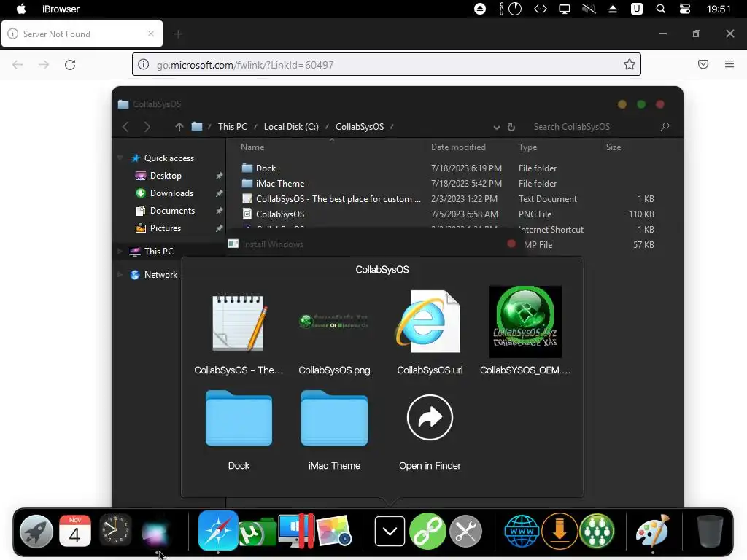Expand the Network tree node
Viewport: 747px width, 560px height.
tap(120, 274)
